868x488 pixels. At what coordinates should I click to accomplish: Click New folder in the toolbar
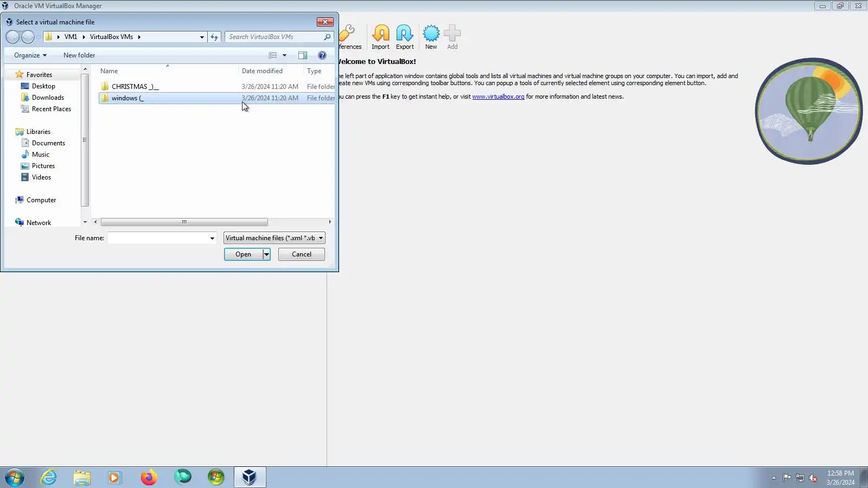tap(79, 55)
